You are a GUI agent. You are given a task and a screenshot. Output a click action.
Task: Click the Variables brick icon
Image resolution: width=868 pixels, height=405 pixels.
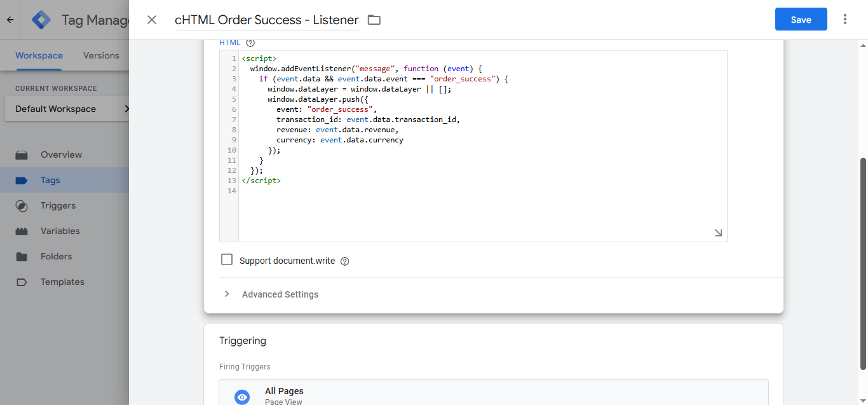coord(22,231)
